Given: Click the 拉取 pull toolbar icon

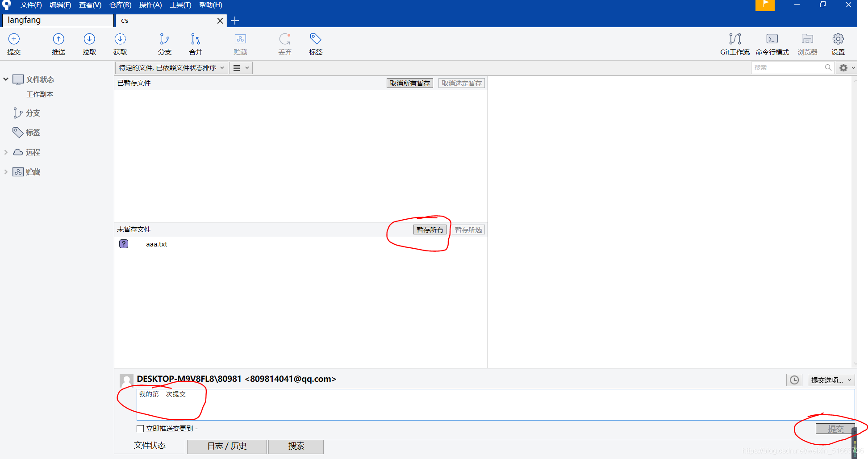Looking at the screenshot, I should pos(89,44).
